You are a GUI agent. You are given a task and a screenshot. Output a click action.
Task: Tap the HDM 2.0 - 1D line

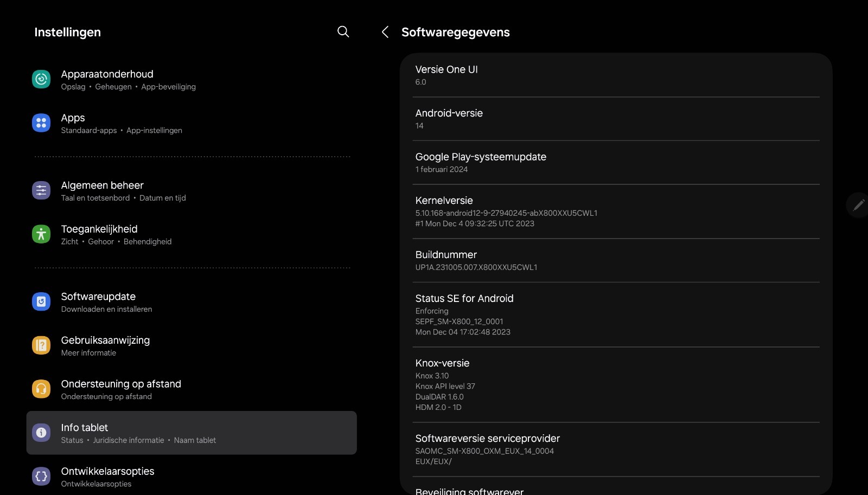[x=438, y=407]
